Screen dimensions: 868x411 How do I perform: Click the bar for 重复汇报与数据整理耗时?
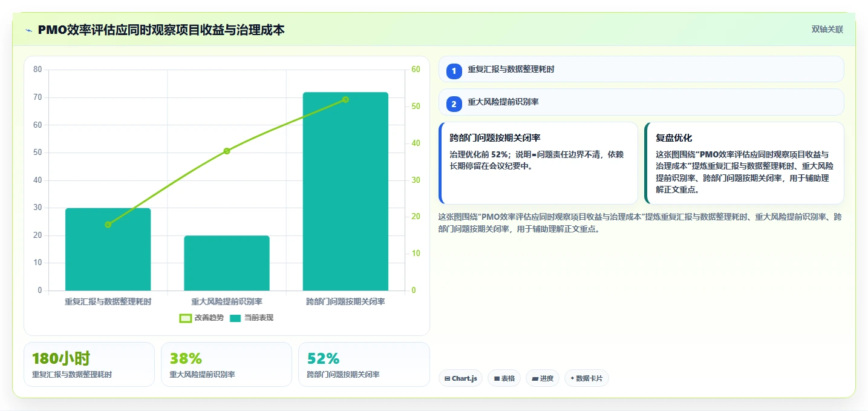108,249
